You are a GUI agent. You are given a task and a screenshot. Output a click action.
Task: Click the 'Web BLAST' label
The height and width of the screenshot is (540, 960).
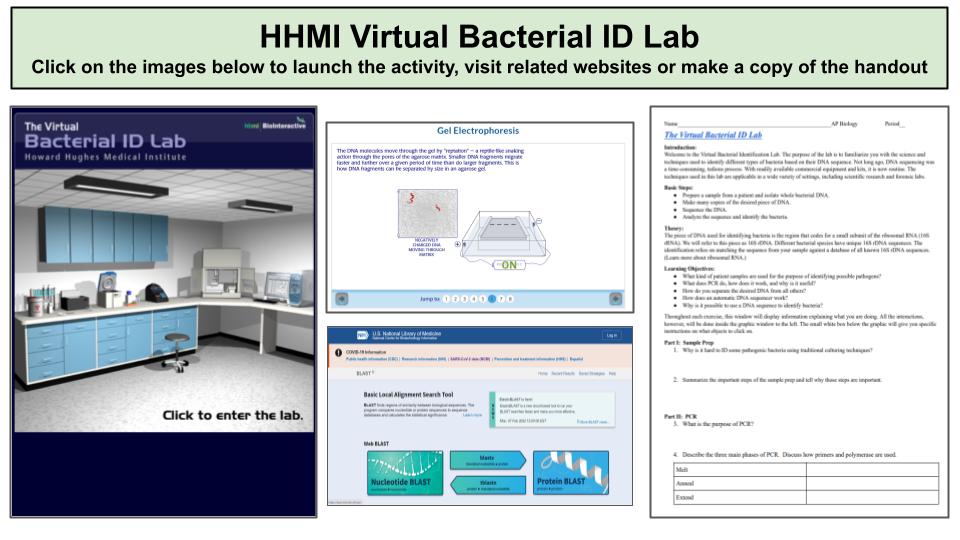(376, 443)
